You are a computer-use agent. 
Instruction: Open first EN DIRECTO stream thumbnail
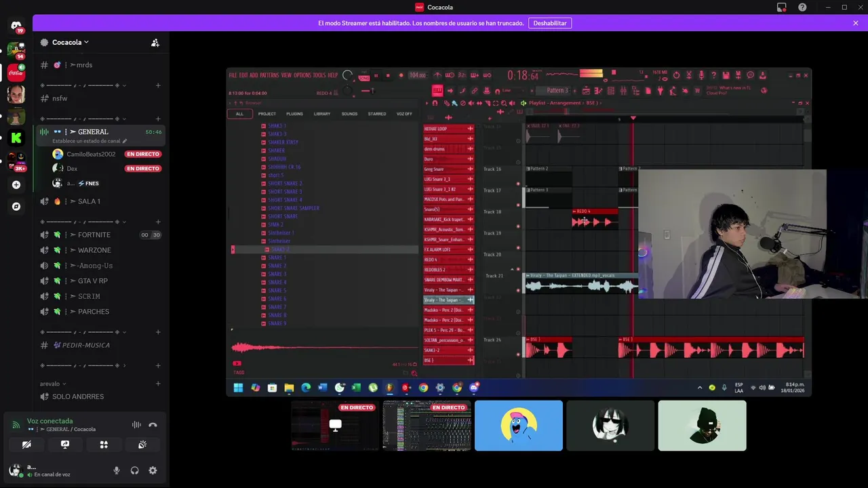pyautogui.click(x=335, y=426)
